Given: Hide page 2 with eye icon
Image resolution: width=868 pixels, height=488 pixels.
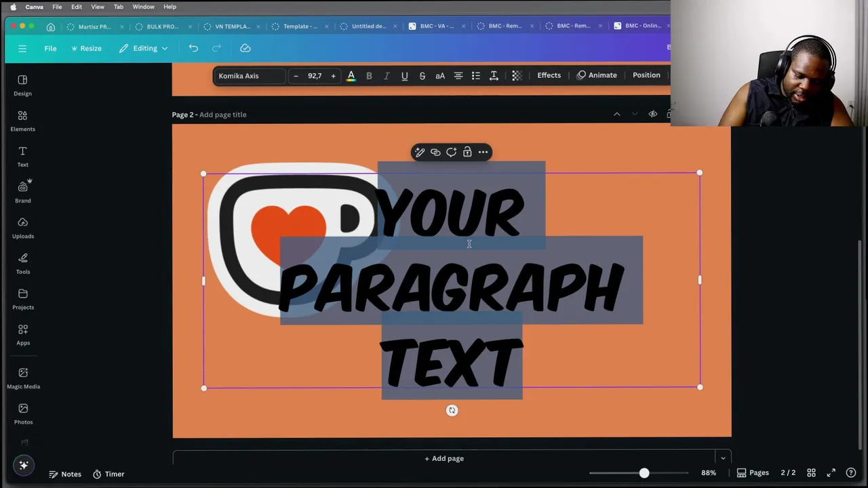Looking at the screenshot, I should coord(652,114).
